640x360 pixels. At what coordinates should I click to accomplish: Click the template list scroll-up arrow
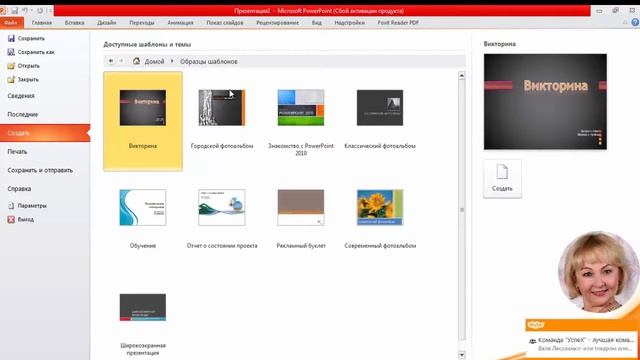click(x=462, y=76)
